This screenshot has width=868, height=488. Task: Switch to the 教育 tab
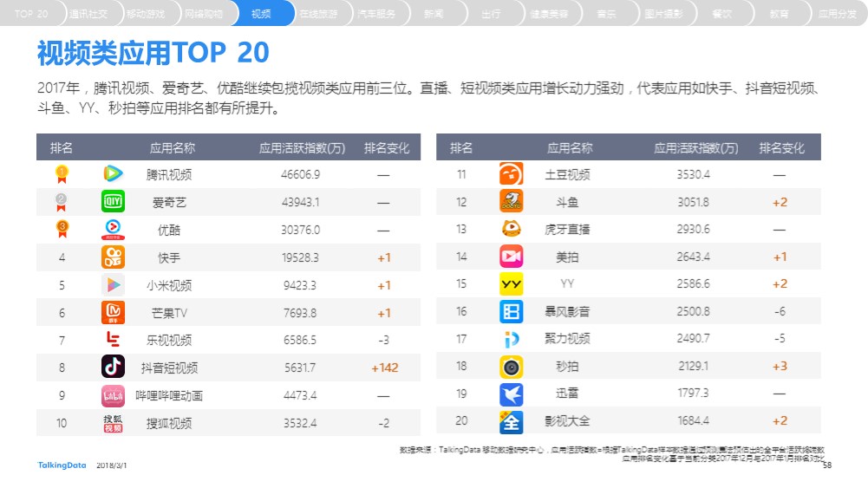[x=780, y=14]
